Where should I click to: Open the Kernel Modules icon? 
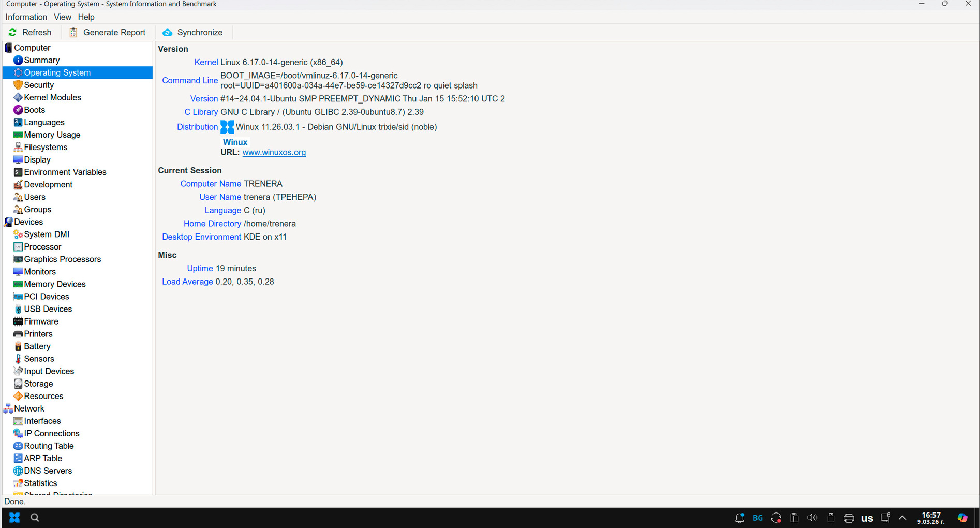click(18, 97)
